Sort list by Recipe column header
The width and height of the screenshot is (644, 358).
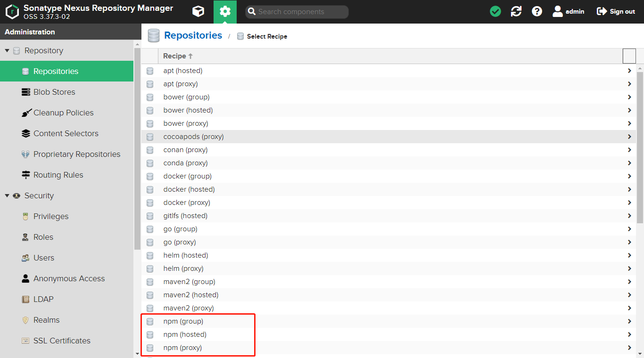pos(390,56)
